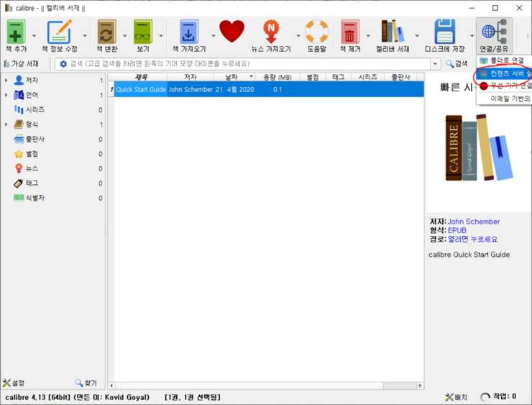
Task: Click the 작업 (Jobs) spinner indicator
Action: 485,397
